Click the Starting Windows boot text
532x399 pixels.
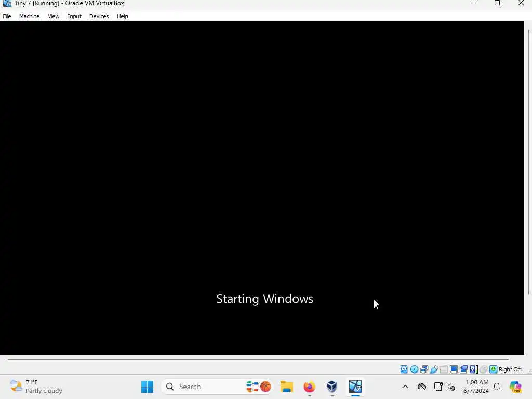pos(264,299)
